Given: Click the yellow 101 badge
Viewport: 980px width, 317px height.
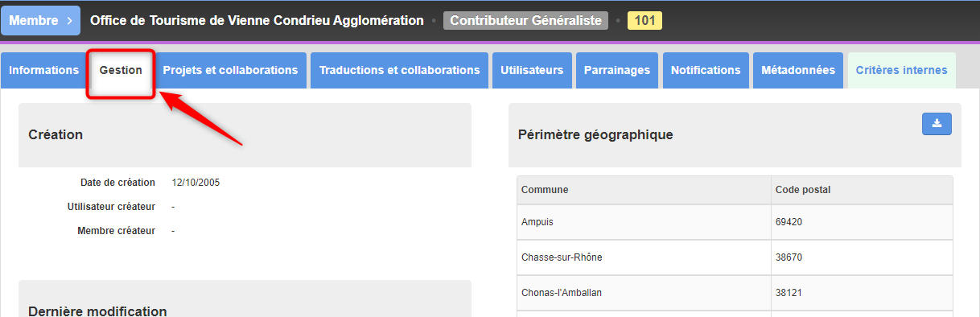Looking at the screenshot, I should click(644, 21).
